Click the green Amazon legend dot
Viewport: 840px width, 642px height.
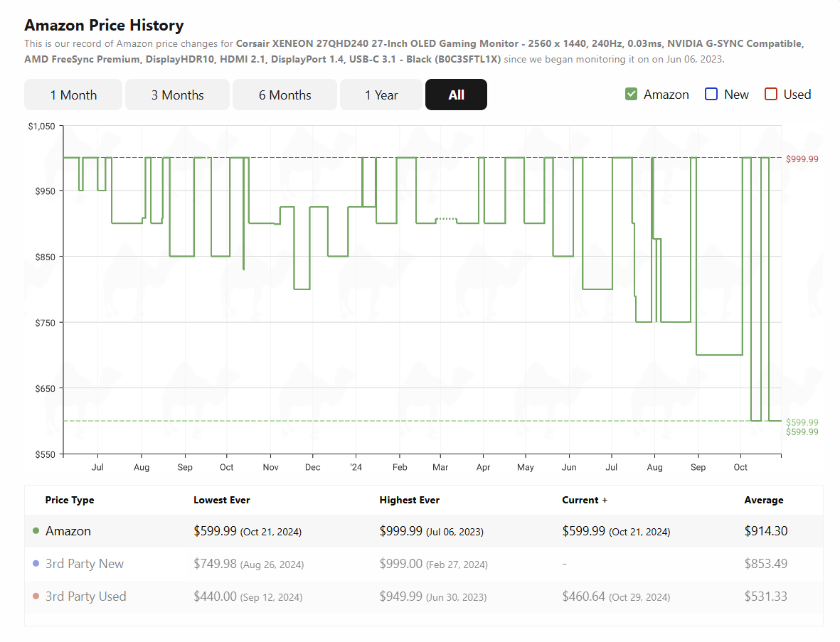[x=36, y=530]
